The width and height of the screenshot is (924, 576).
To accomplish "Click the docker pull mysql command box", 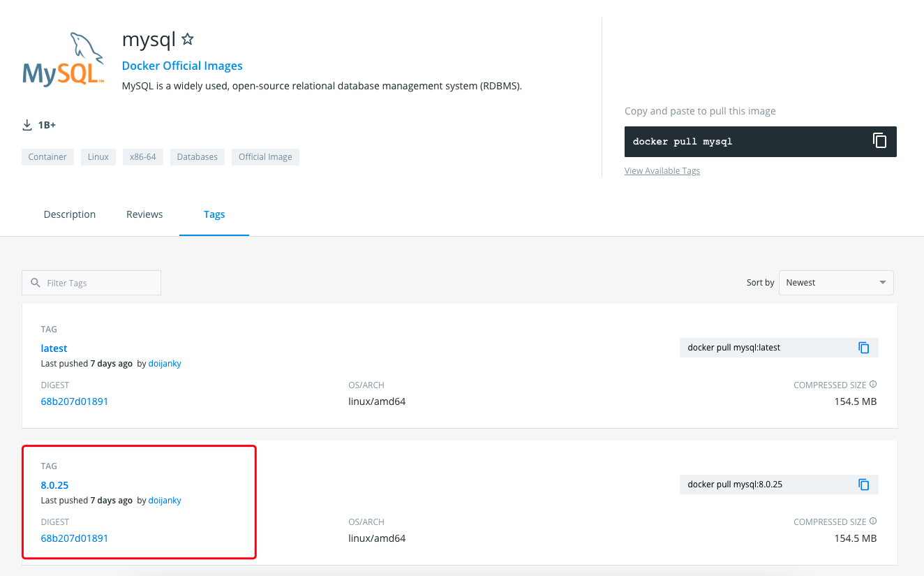I will pos(761,141).
